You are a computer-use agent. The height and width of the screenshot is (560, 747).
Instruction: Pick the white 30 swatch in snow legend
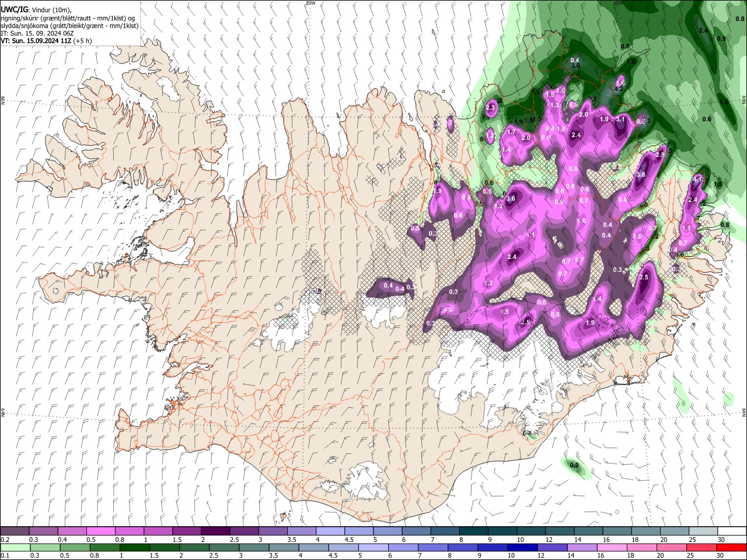coord(732,531)
